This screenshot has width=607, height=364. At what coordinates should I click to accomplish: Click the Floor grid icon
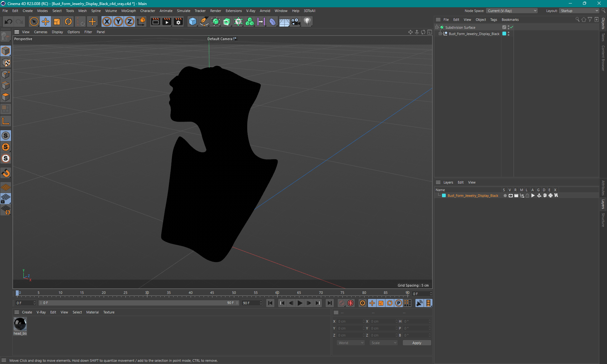[284, 21]
